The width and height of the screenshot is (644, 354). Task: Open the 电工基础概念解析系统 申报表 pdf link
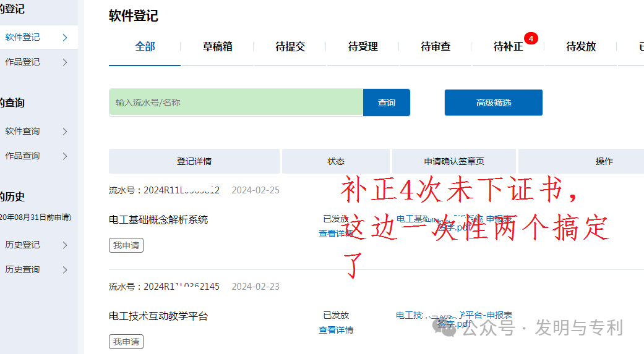coord(454,223)
